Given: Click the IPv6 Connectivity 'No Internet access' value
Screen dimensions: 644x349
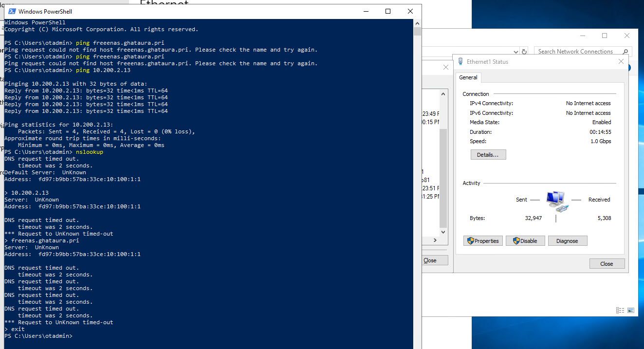Looking at the screenshot, I should [x=588, y=113].
